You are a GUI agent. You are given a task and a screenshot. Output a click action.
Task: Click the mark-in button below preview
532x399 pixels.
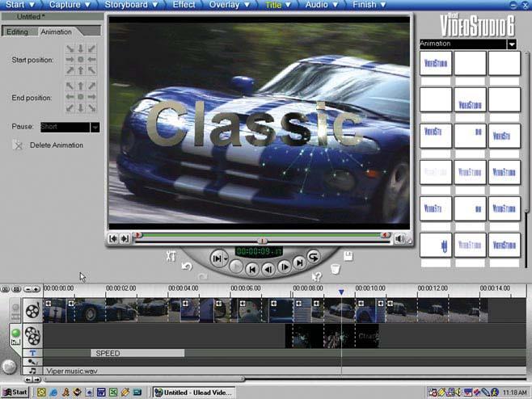[x=113, y=238]
